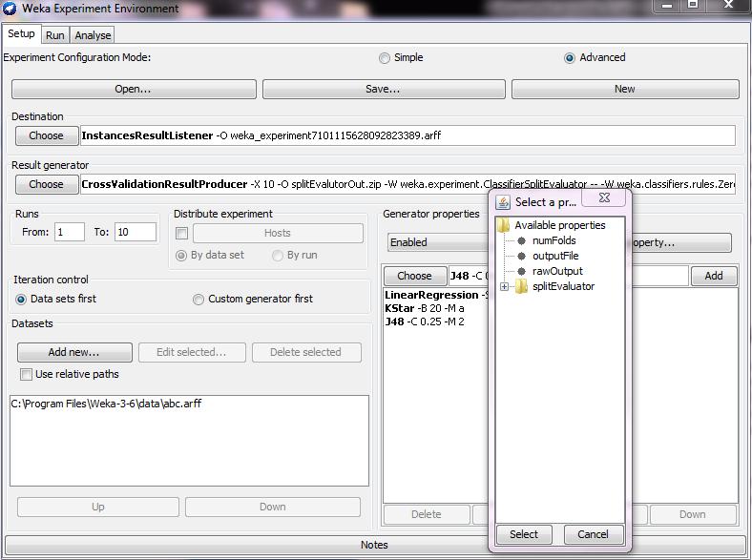The image size is (752, 560).
Task: Select splitEvaluator node in tree
Action: tap(563, 287)
